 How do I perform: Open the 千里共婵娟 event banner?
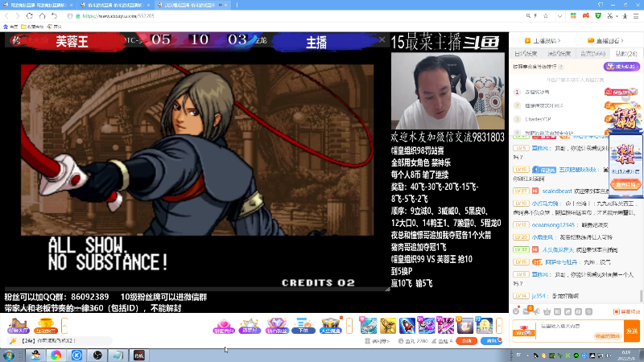point(625,118)
